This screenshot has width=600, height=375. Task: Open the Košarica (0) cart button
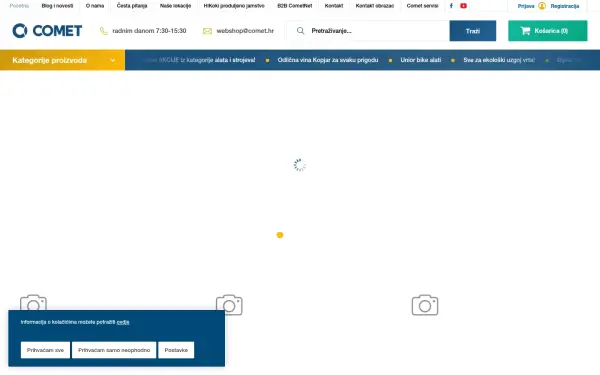pyautogui.click(x=548, y=31)
